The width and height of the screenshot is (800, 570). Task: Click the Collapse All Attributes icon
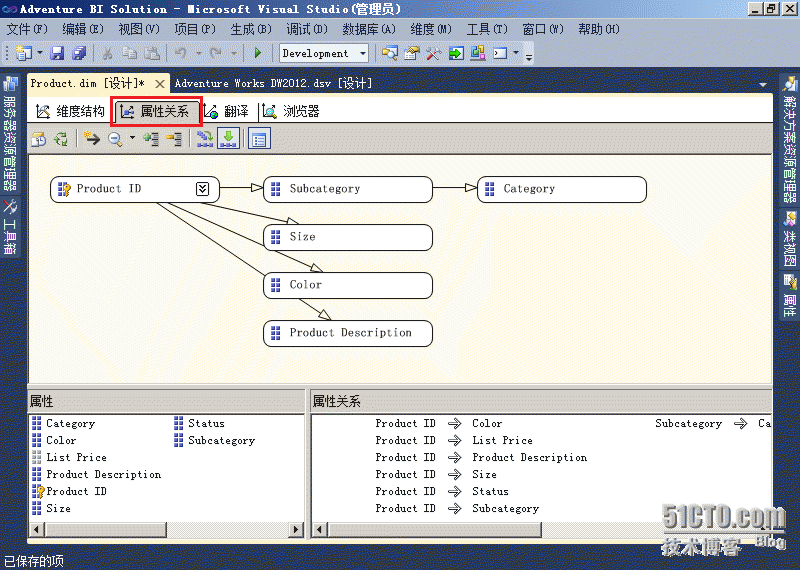tap(174, 139)
